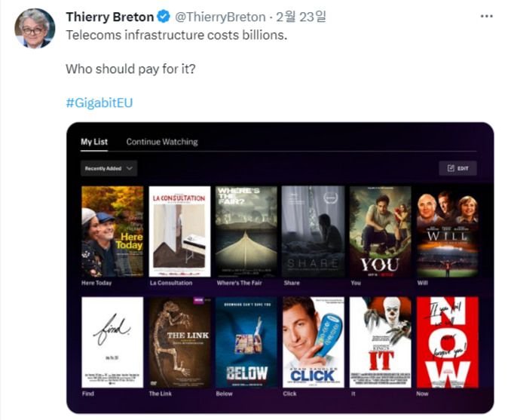Screen dimensions: 508x420
Task: Select the La Consultation poster
Action: tap(179, 231)
